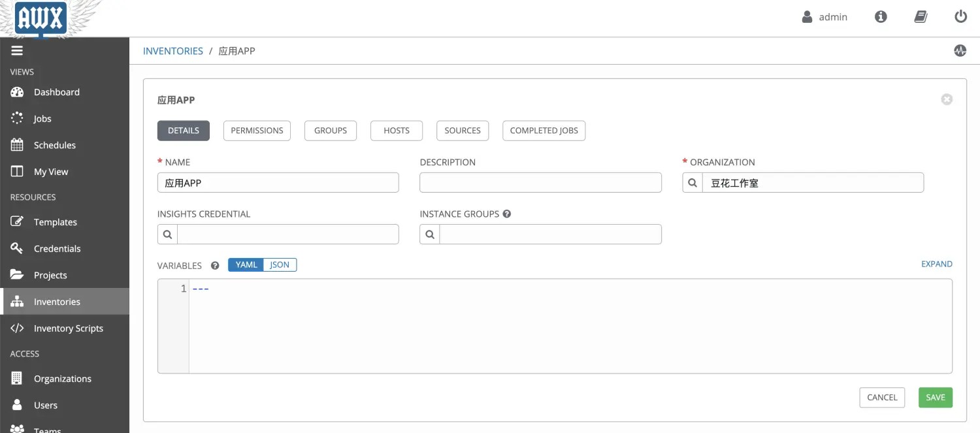Open the admin user profile
The height and width of the screenshot is (433, 980).
pos(825,17)
